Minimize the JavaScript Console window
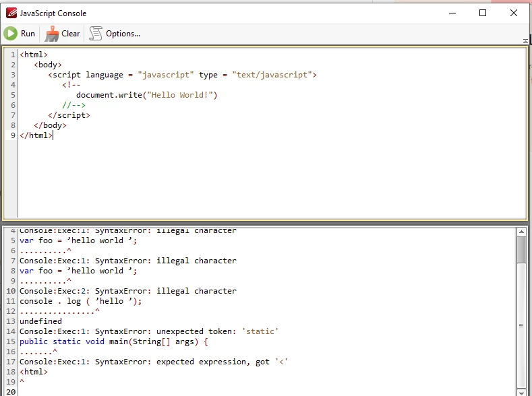This screenshot has width=532, height=396. [452, 13]
